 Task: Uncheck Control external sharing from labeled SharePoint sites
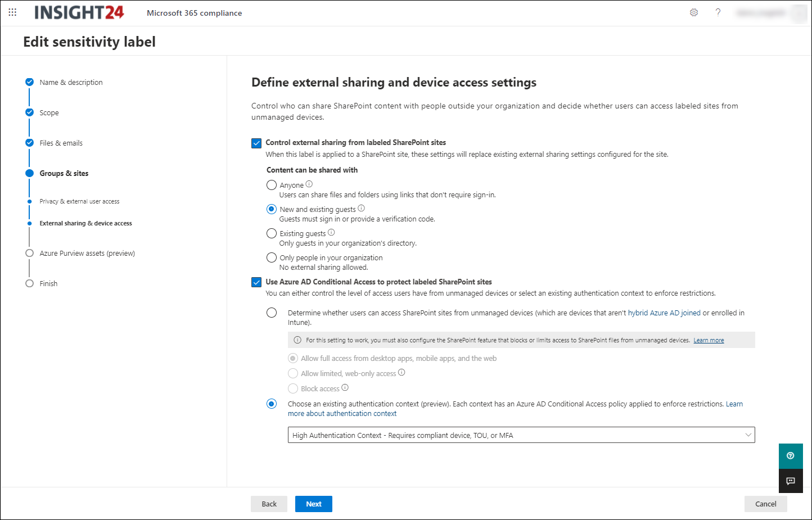click(x=256, y=143)
